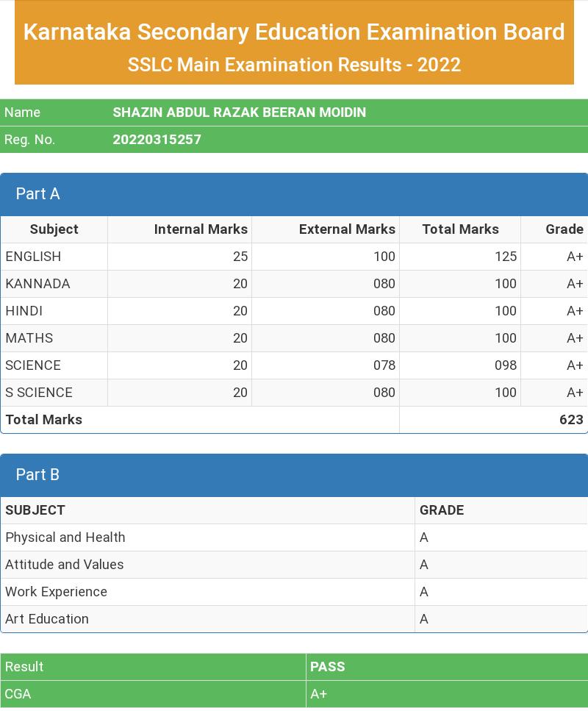The width and height of the screenshot is (588, 711).
Task: Click the A+ grade in the HINDI row
Action: point(575,311)
